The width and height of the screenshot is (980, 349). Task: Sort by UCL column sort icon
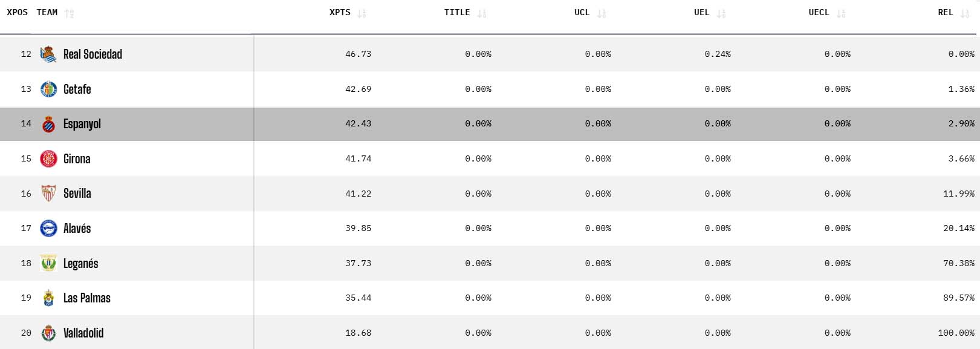coord(601,13)
